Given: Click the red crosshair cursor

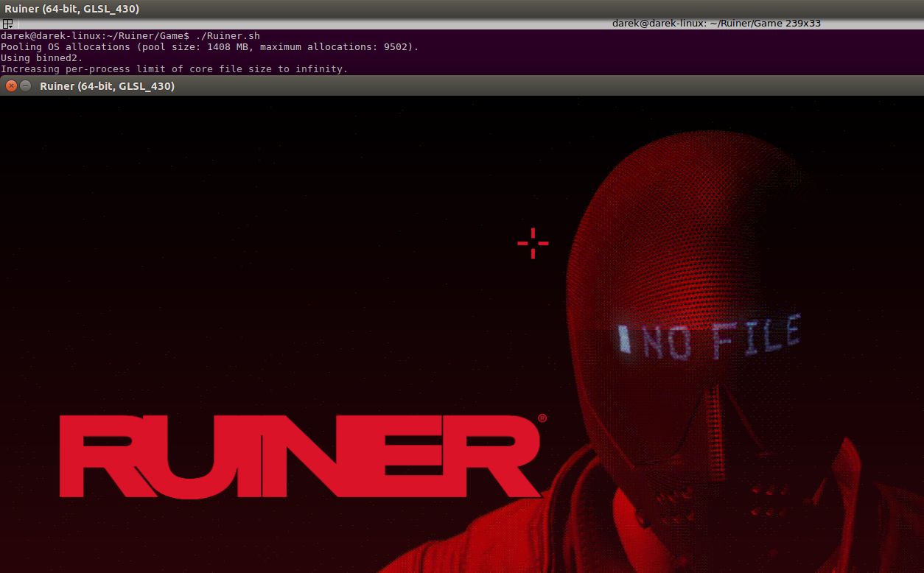Looking at the screenshot, I should tap(533, 243).
